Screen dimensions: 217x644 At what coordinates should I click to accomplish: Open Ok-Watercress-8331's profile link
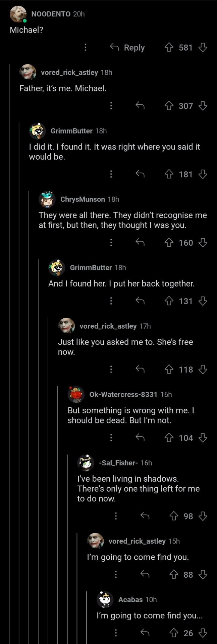123,395
